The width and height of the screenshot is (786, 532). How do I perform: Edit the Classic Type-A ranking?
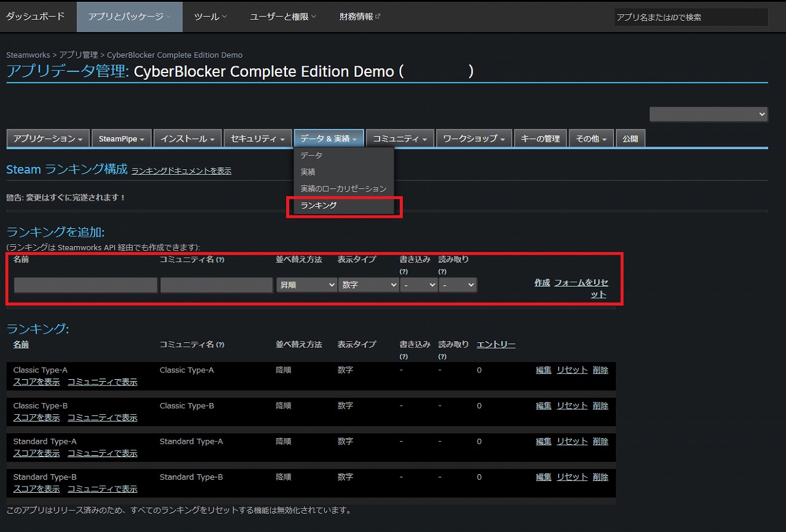[543, 370]
